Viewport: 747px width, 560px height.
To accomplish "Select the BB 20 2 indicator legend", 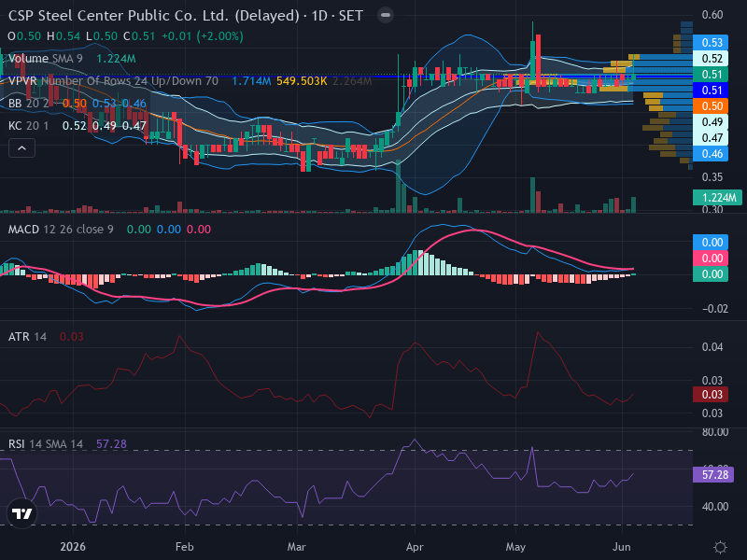I will pyautogui.click(x=29, y=104).
